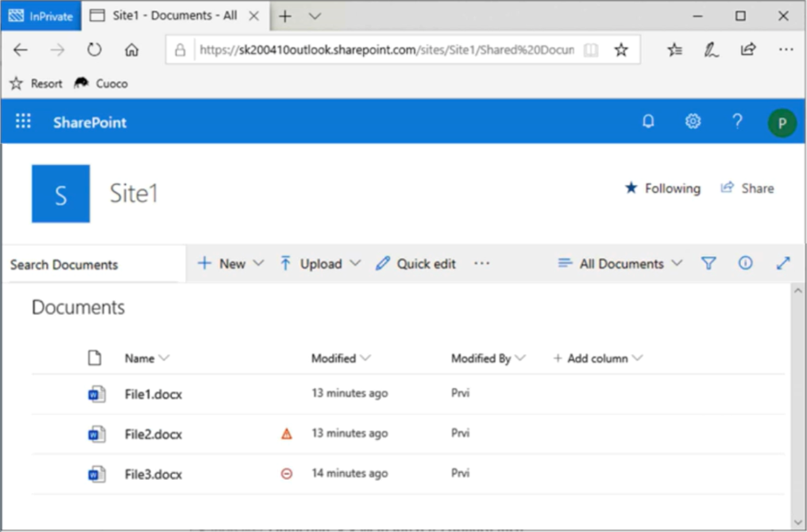
Task: Toggle Following star for Site1
Action: click(x=662, y=188)
